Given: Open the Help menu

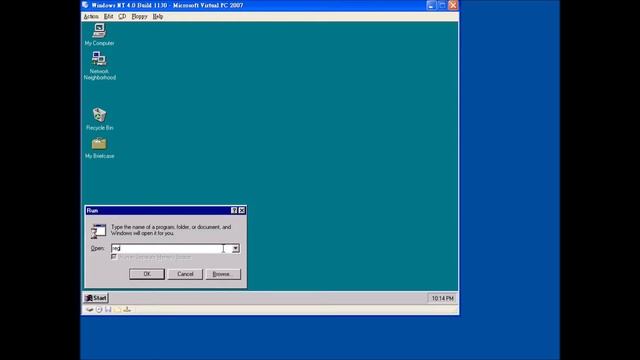Looking at the screenshot, I should click(158, 17).
